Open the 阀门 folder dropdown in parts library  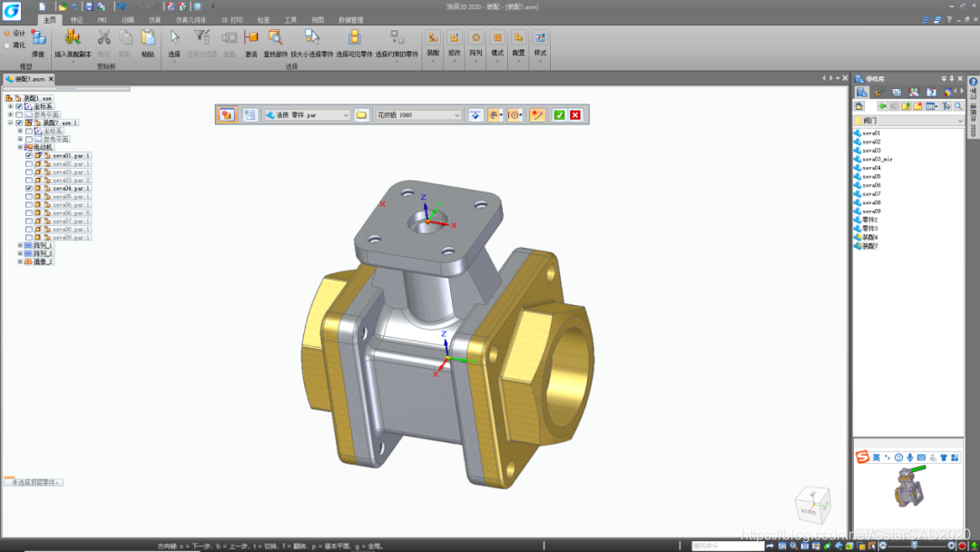pos(959,120)
